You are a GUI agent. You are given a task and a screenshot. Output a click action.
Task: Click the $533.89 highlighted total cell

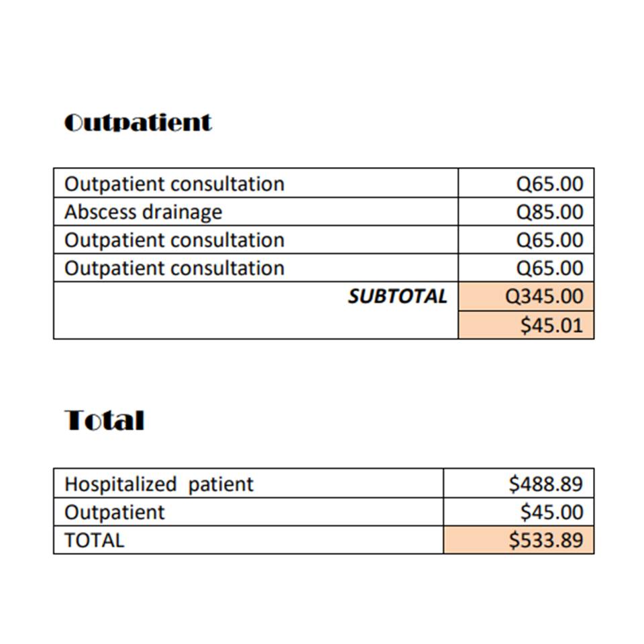[x=519, y=540]
